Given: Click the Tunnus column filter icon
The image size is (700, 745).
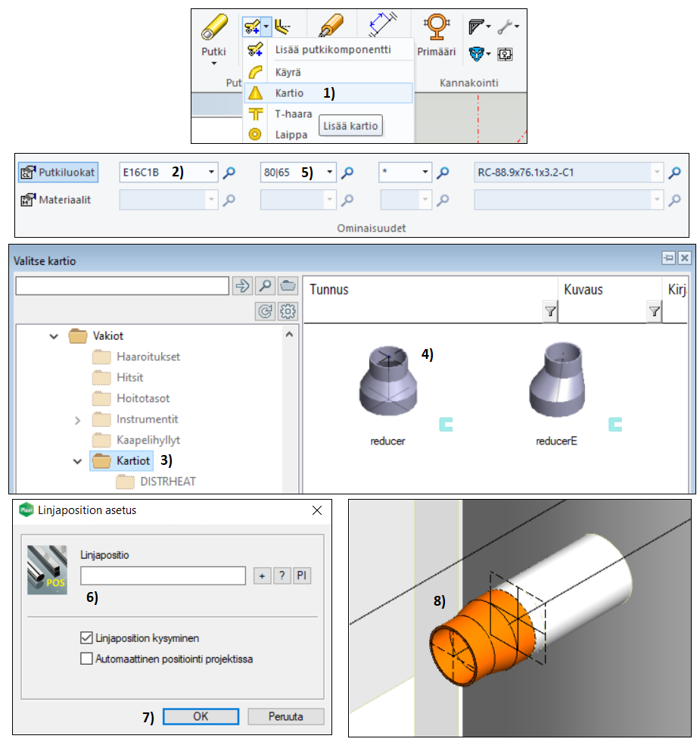Looking at the screenshot, I should tap(551, 311).
